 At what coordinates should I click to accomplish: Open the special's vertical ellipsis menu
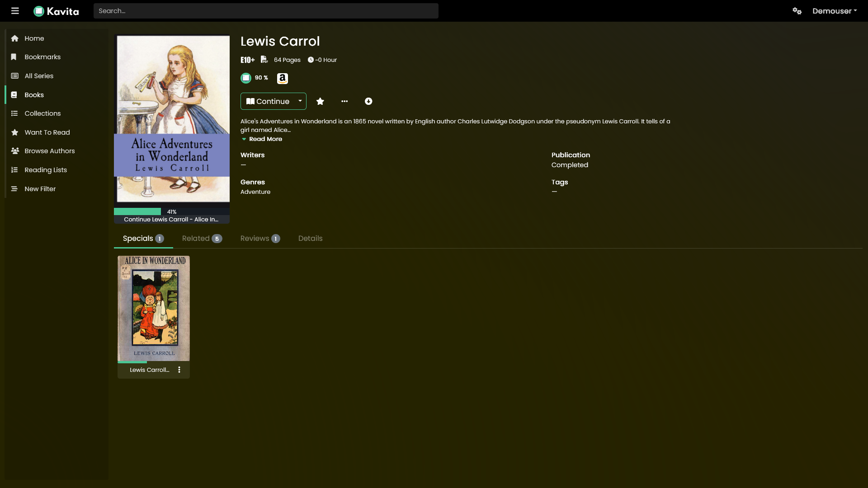pyautogui.click(x=179, y=370)
